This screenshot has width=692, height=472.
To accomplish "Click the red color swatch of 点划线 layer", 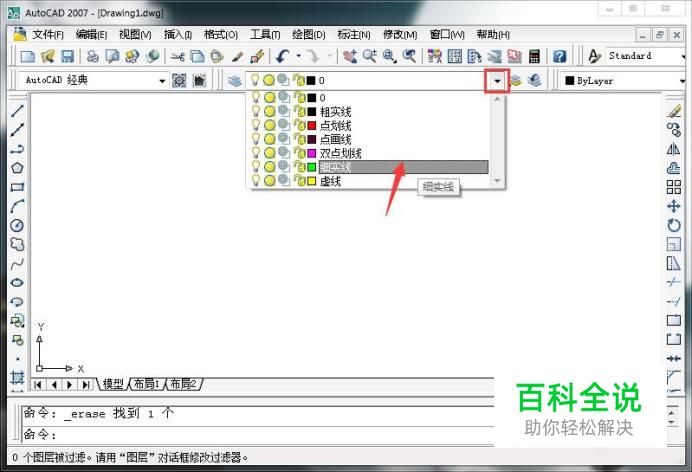I will [312, 125].
